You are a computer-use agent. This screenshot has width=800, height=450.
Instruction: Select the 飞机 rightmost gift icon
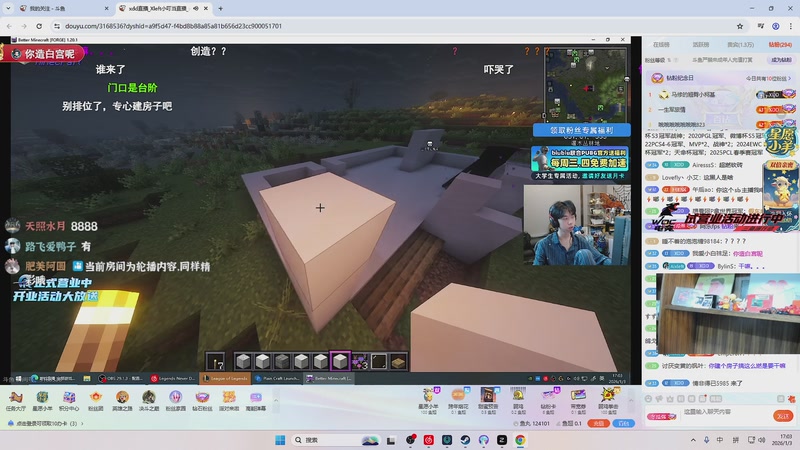(x=608, y=401)
